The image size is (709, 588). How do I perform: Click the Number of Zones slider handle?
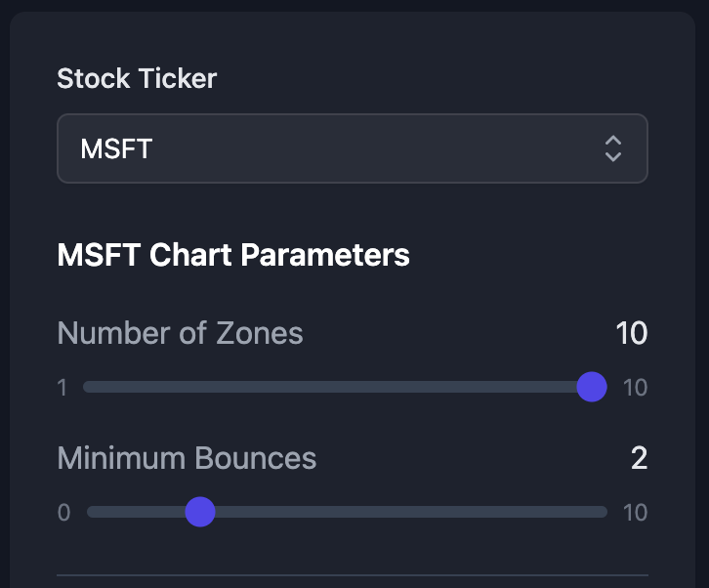pyautogui.click(x=592, y=387)
